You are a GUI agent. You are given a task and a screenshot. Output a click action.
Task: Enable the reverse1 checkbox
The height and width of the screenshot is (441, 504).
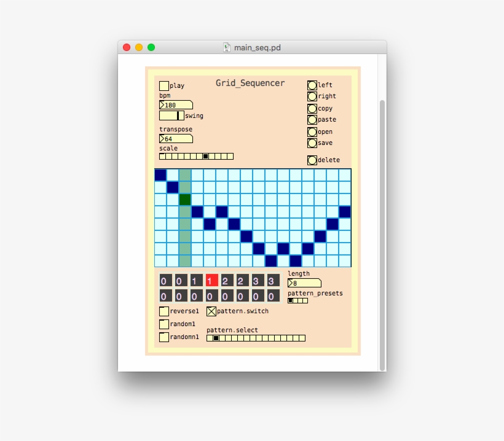click(x=164, y=311)
